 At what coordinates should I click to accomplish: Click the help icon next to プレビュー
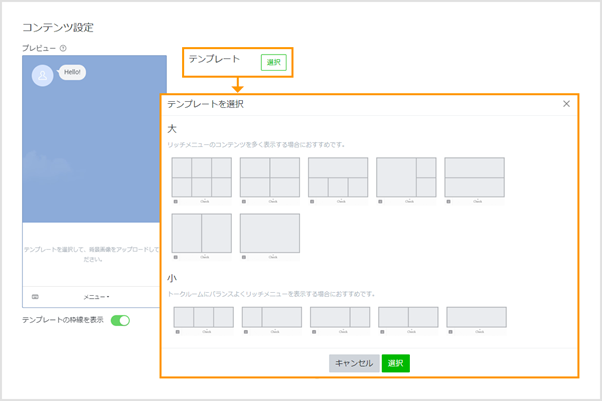coord(63,48)
